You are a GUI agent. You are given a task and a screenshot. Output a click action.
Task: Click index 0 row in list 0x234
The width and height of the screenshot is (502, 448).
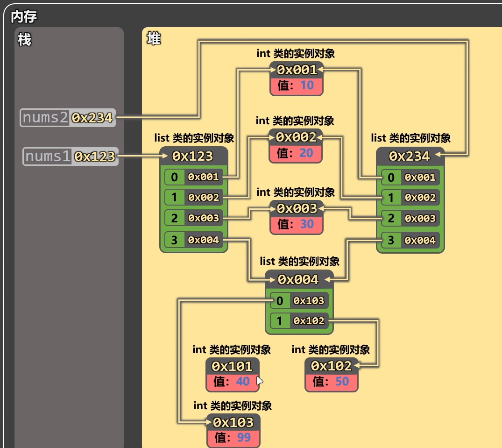pos(410,178)
